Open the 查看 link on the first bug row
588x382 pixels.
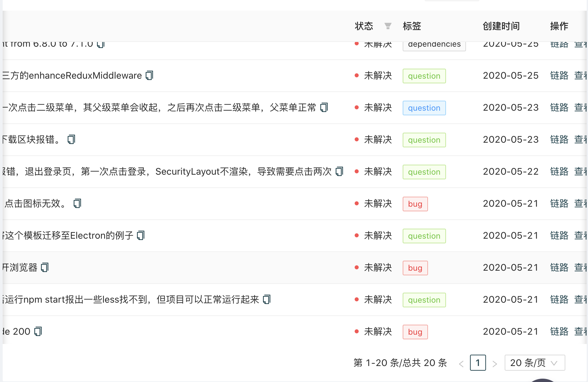tap(581, 203)
